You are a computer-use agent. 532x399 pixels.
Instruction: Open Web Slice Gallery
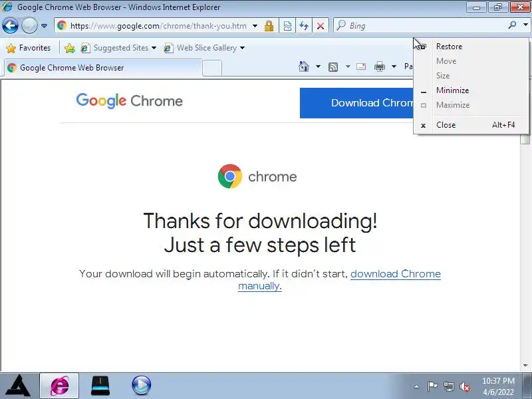coord(201,48)
